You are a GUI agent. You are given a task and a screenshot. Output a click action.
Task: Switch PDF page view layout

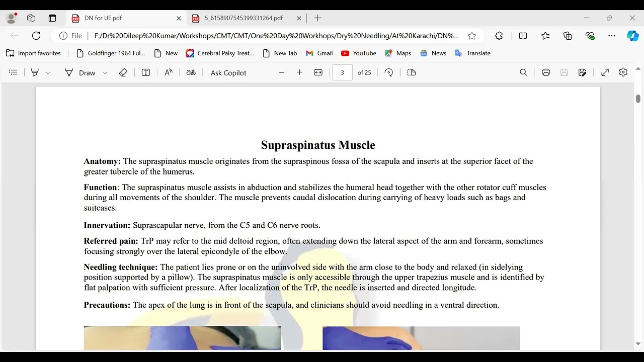412,72
